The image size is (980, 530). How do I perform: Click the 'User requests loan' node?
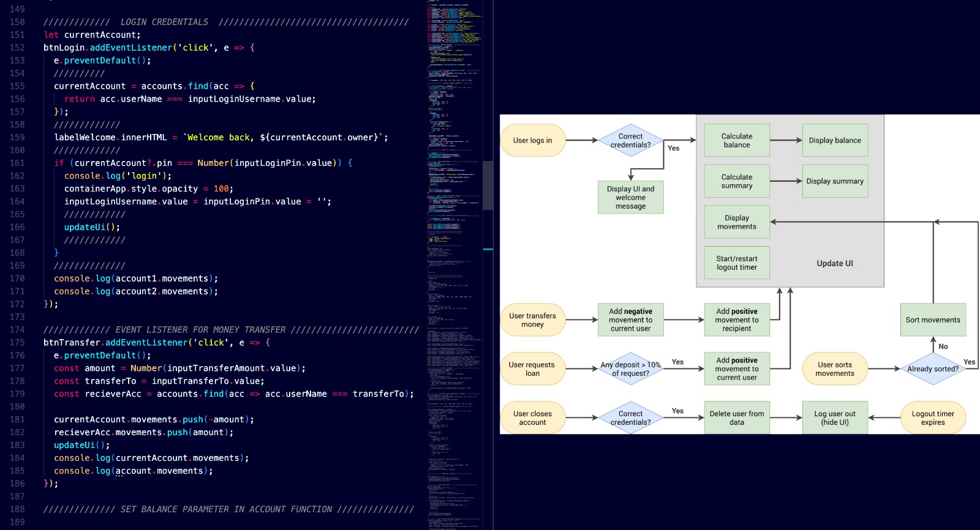click(x=532, y=369)
